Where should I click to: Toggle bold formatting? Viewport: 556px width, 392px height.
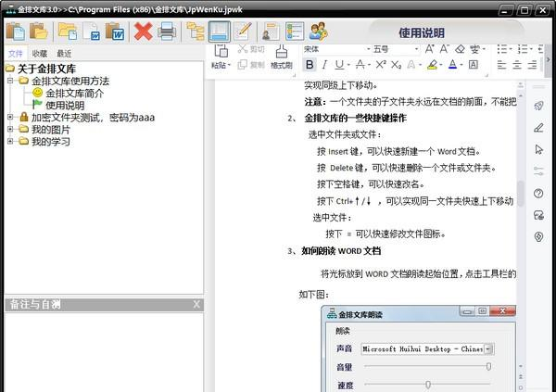(310, 65)
